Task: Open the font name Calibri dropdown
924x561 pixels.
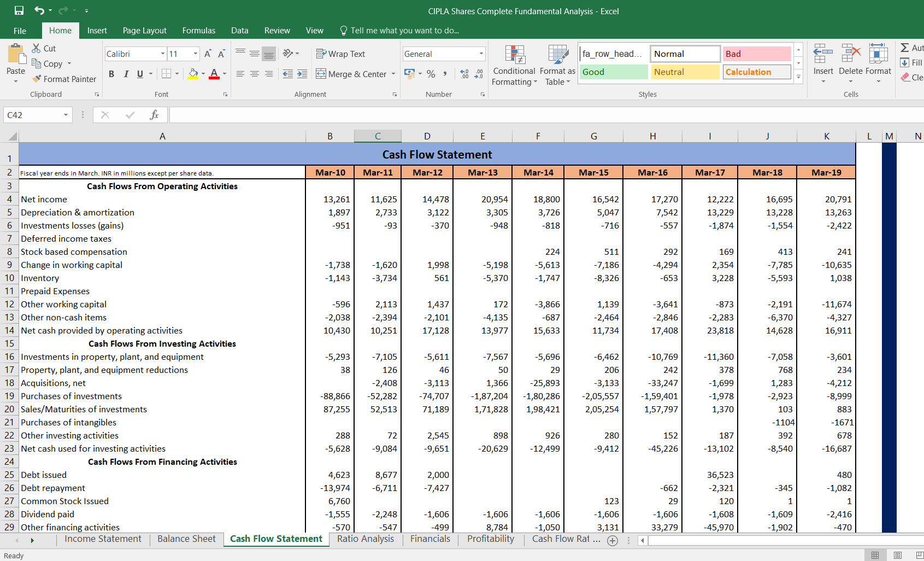Action: click(163, 54)
